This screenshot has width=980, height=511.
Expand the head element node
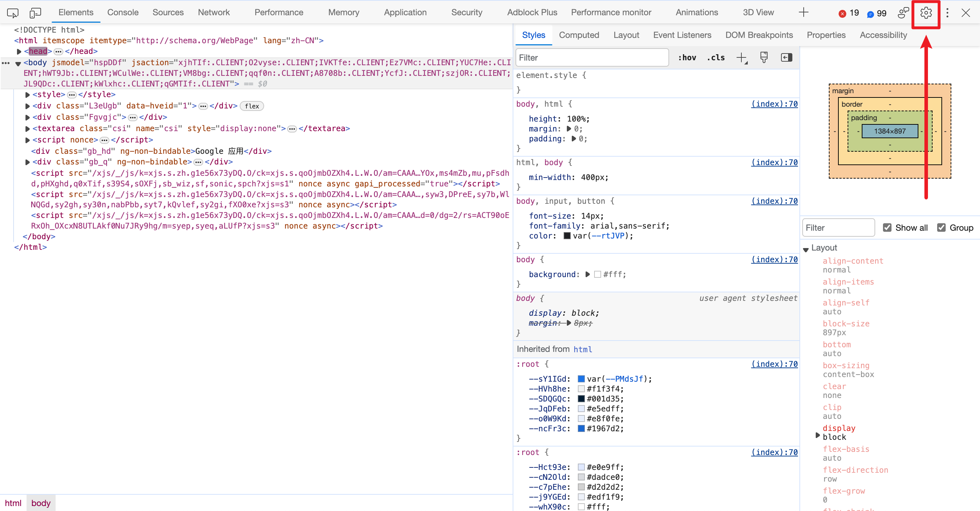coord(19,51)
